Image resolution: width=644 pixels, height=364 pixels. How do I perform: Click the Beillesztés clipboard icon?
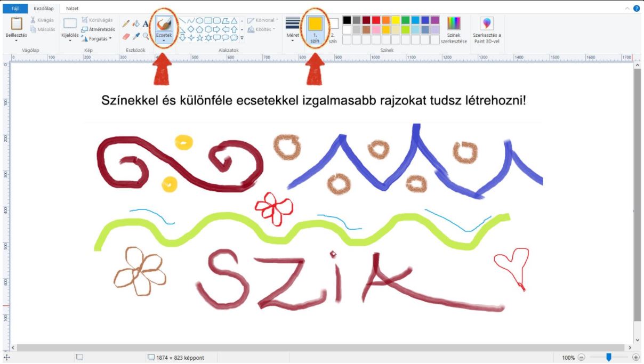coord(17,23)
